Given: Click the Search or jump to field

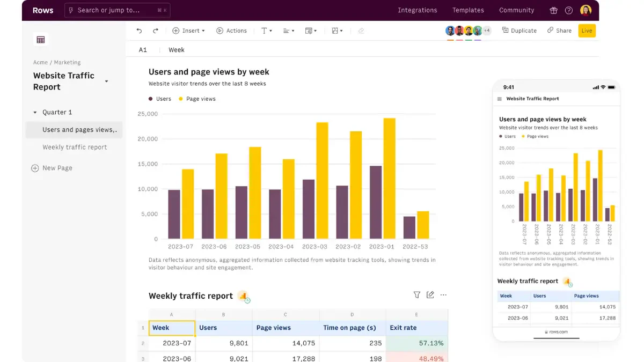Looking at the screenshot, I should pos(116,10).
